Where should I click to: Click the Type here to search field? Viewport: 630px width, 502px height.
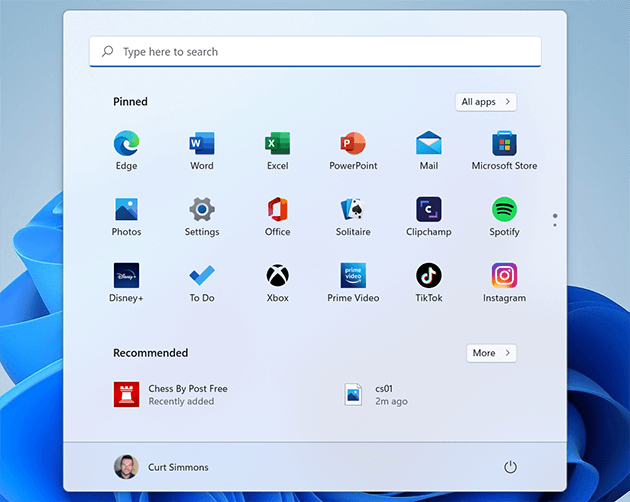315,52
